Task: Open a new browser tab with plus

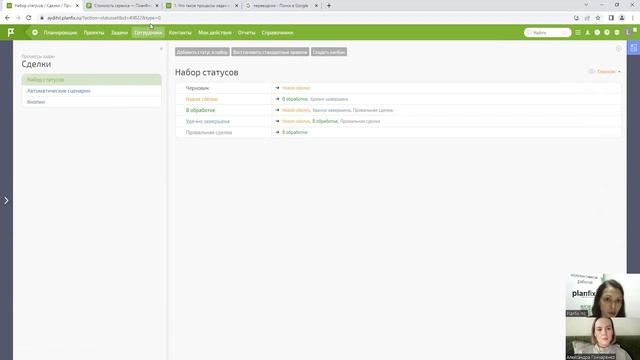Action: coord(329,6)
